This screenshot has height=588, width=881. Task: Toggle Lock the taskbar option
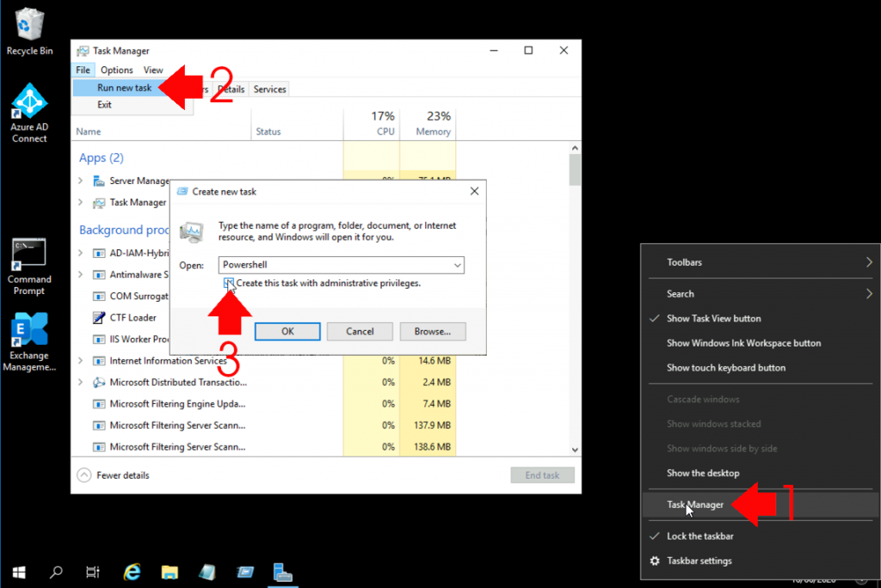point(699,536)
